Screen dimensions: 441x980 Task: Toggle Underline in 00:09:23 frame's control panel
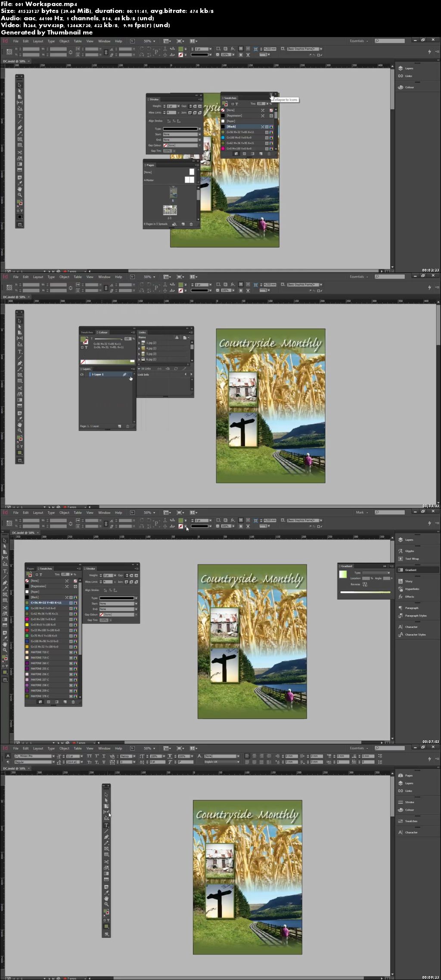pyautogui.click(x=104, y=756)
